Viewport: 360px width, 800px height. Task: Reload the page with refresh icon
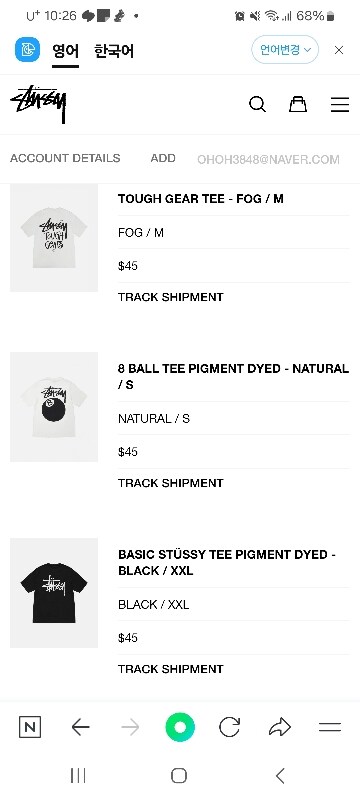[229, 727]
